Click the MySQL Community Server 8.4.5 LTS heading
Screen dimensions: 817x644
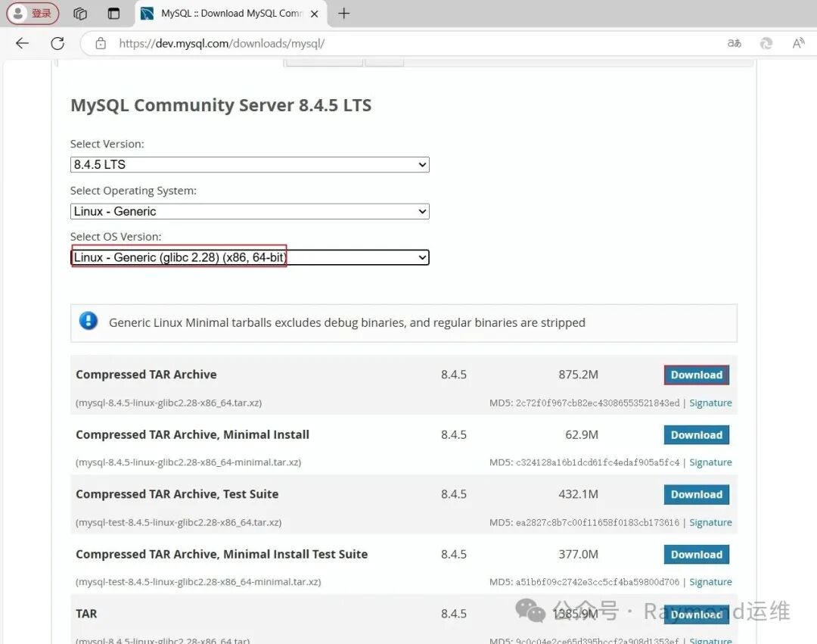[221, 105]
